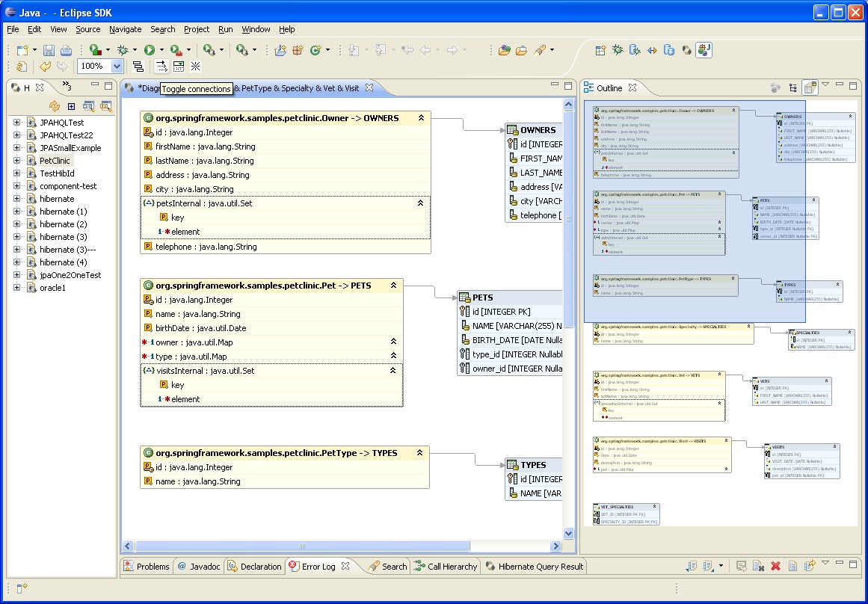868x604 pixels.
Task: Expand the PetClinic tree node
Action: [x=17, y=161]
